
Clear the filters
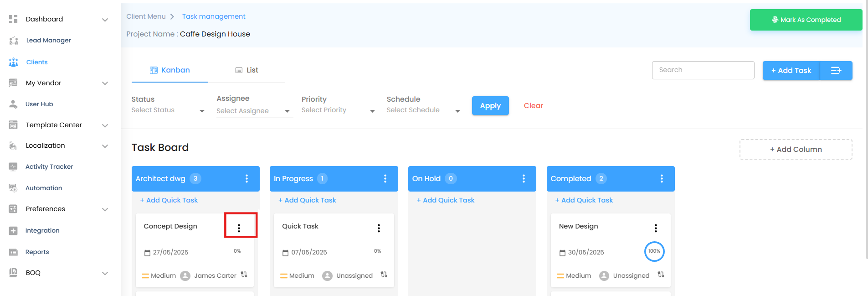pyautogui.click(x=534, y=106)
